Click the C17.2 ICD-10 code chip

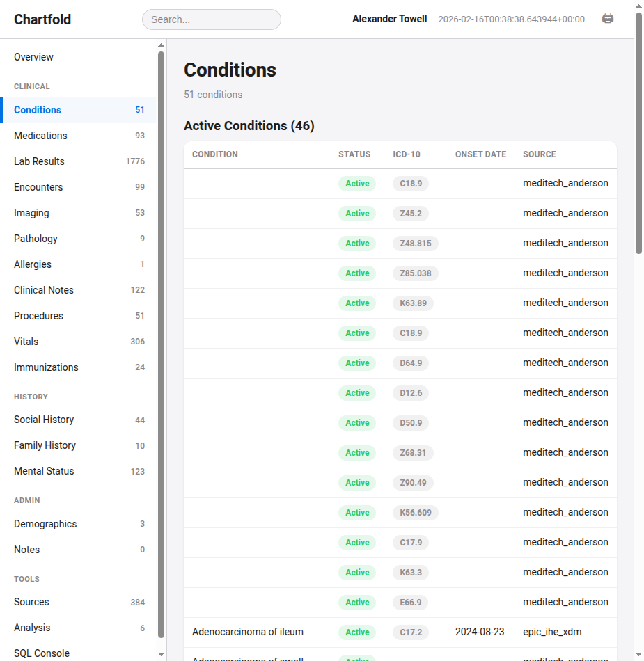click(411, 632)
